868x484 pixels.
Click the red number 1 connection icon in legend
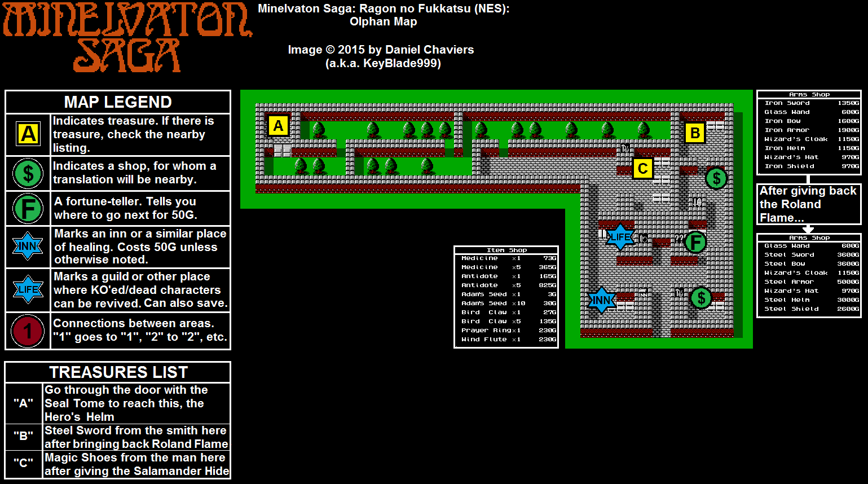[x=28, y=331]
